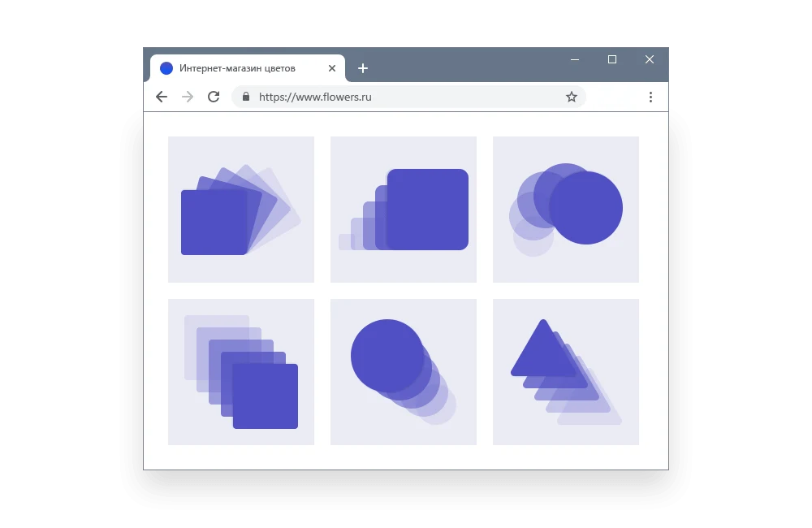Click the forward navigation arrow
This screenshot has height=528, width=812.
click(x=188, y=97)
